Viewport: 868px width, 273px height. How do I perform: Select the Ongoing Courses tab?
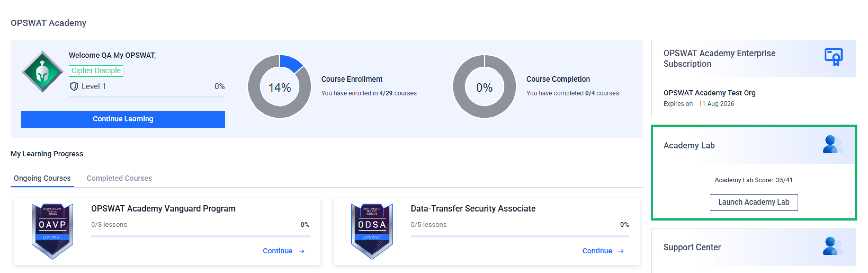[x=42, y=178]
